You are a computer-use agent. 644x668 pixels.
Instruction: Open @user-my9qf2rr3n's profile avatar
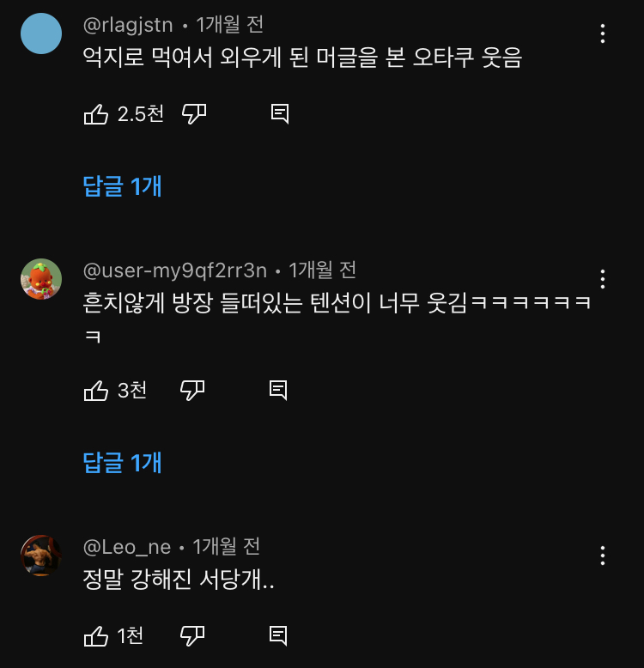40,279
